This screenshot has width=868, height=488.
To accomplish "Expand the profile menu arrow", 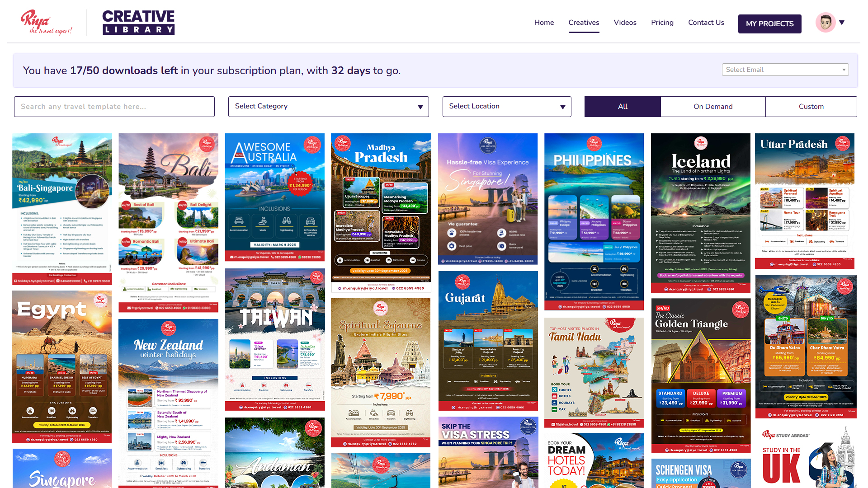I will pos(842,23).
